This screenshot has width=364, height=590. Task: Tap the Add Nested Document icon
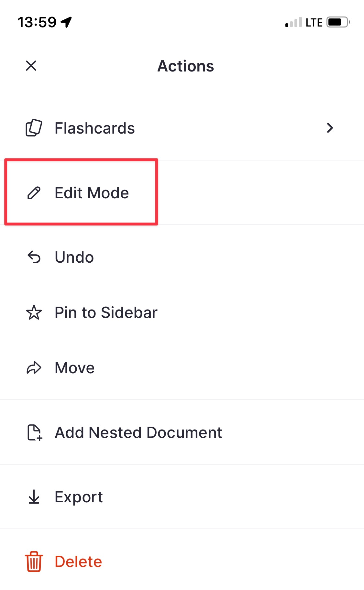(34, 432)
